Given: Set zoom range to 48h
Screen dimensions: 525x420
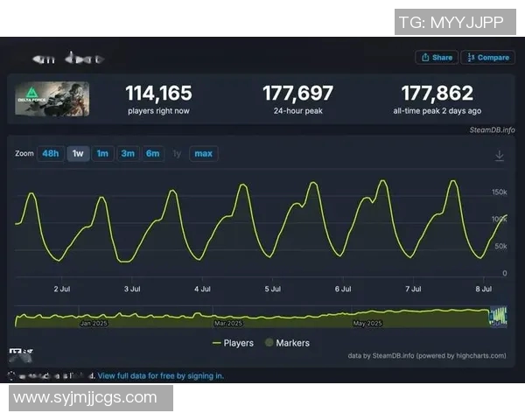Looking at the screenshot, I should click(51, 154).
